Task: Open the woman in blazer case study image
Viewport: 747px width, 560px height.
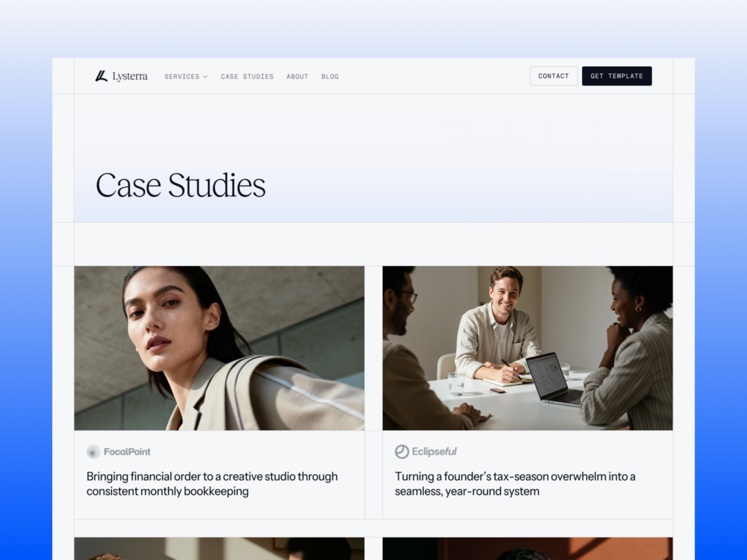Action: tap(219, 348)
